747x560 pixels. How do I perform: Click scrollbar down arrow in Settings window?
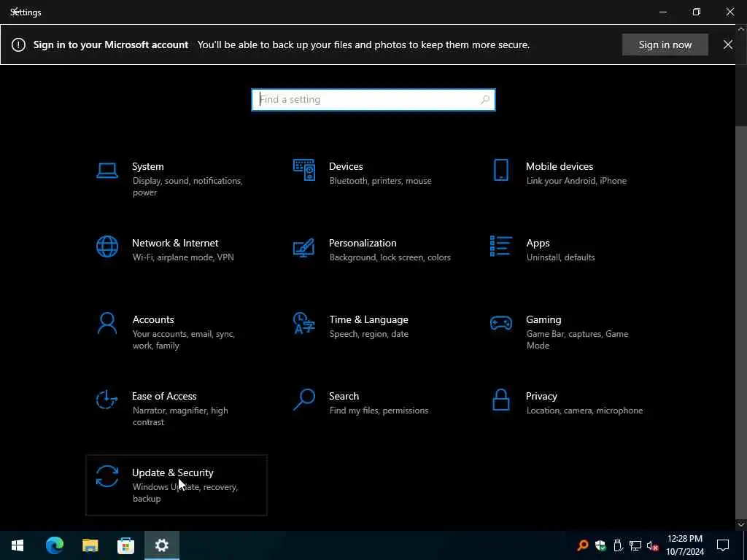pyautogui.click(x=741, y=524)
